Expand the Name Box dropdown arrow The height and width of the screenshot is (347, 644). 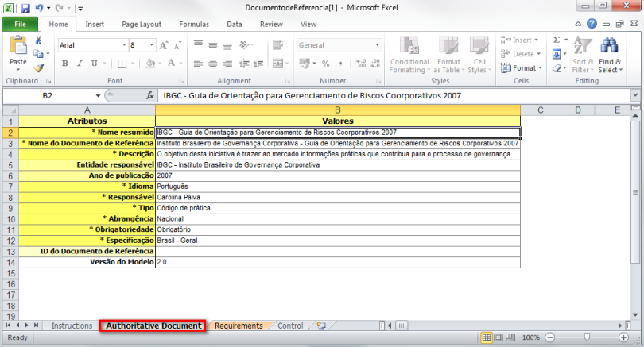tap(98, 96)
